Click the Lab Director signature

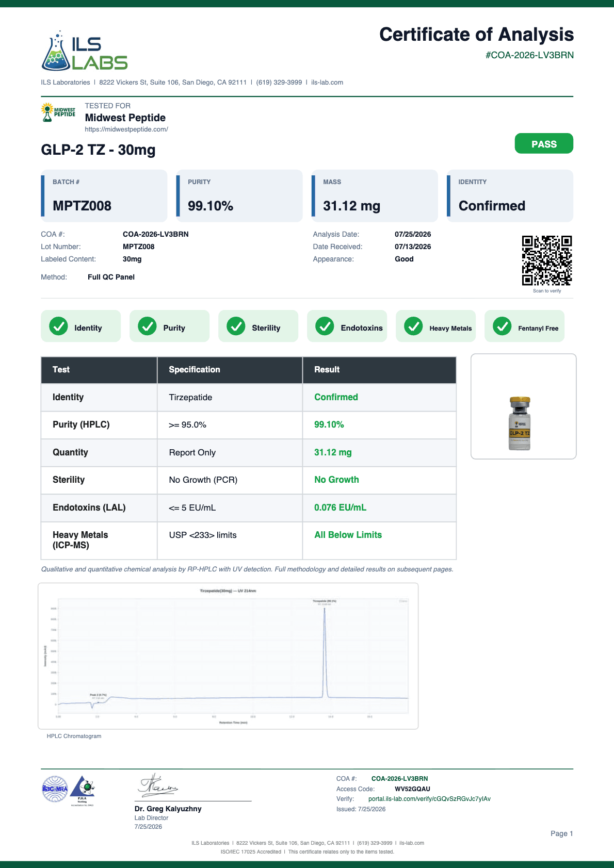(157, 785)
